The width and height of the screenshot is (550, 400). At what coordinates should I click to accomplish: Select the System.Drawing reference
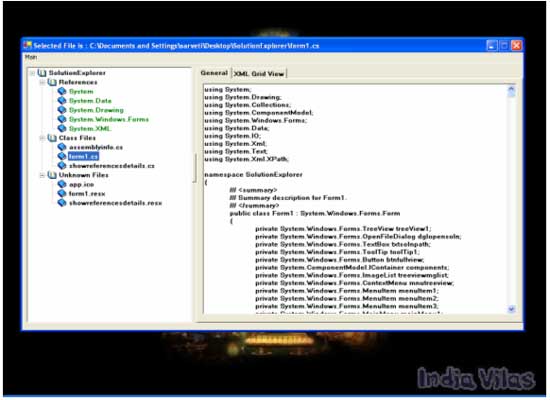coord(96,110)
